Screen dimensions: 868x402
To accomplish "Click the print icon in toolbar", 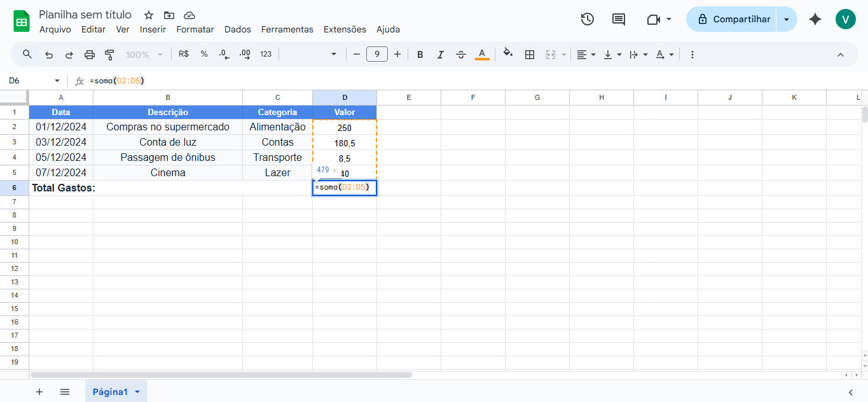I will click(x=90, y=55).
